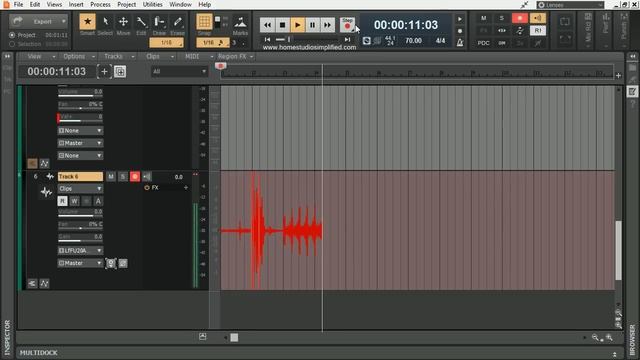The height and width of the screenshot is (360, 640).
Task: Toggle the Snap grid button
Action: coord(204,22)
